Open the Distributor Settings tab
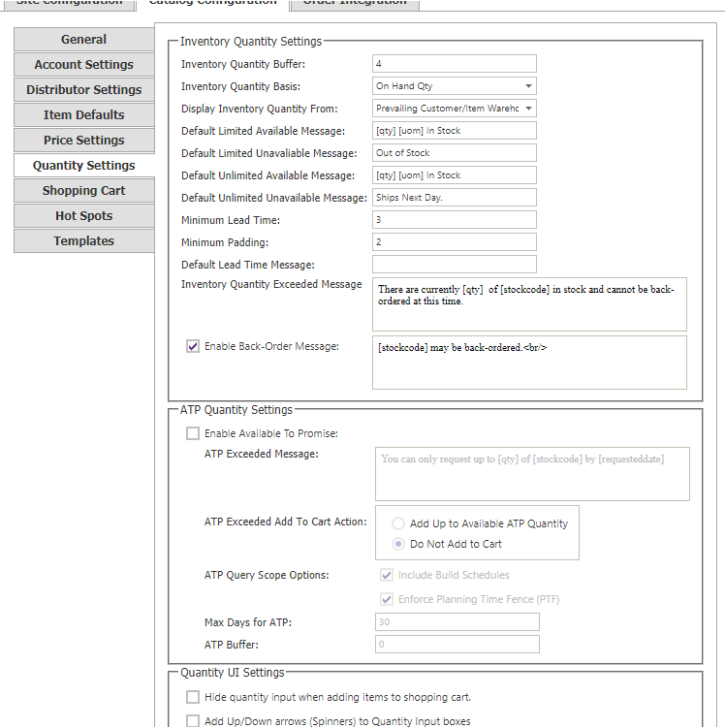 pos(83,89)
